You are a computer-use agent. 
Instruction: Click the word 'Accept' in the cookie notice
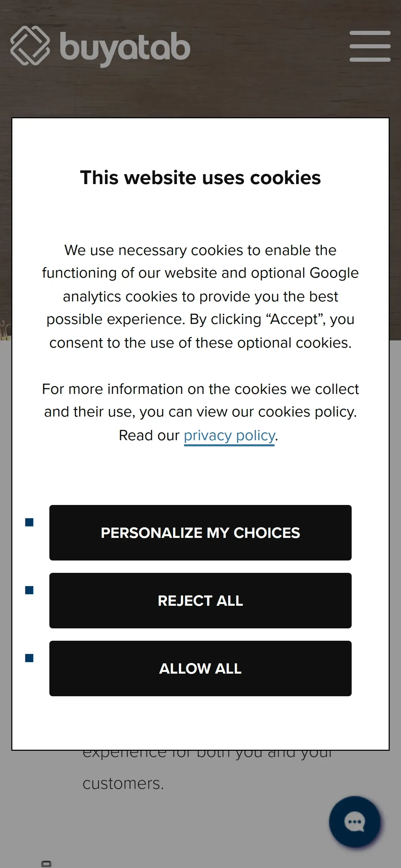(294, 320)
